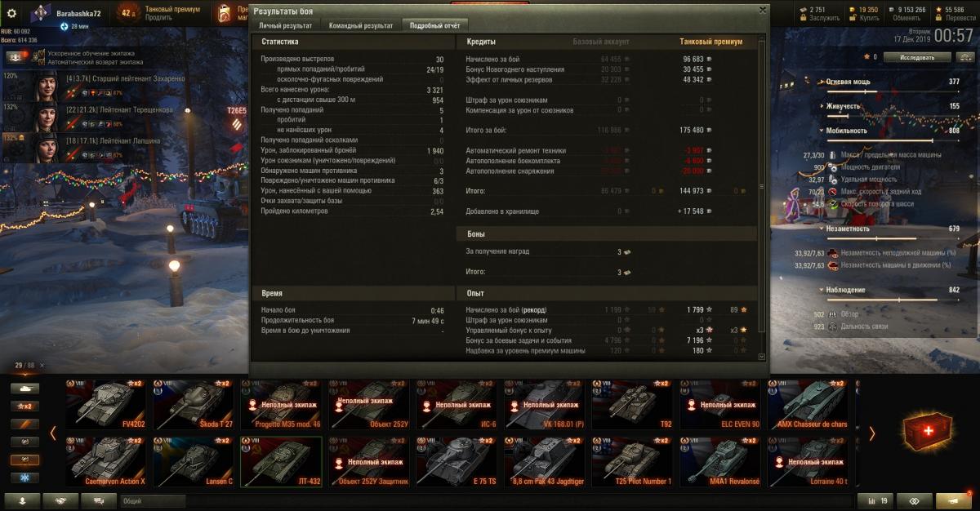
Task: Select the Škoda T 27 tank
Action: coord(194,404)
